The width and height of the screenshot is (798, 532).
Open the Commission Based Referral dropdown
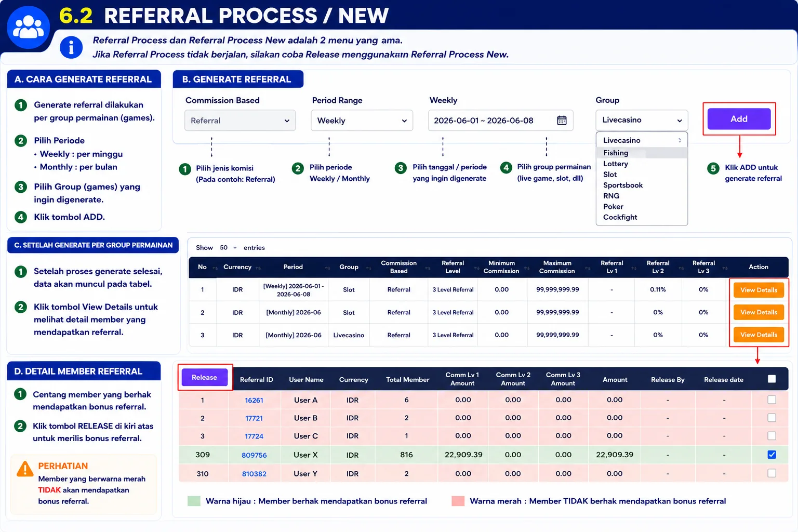pos(240,121)
